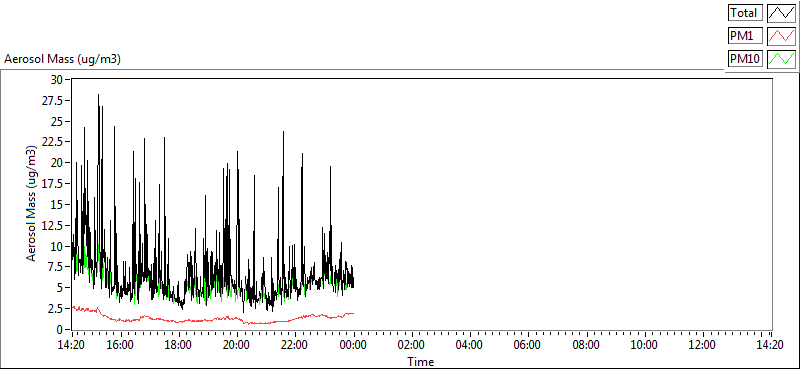This screenshot has width=800, height=369.
Task: Click the 16:00 time tick label
Action: coord(120,345)
